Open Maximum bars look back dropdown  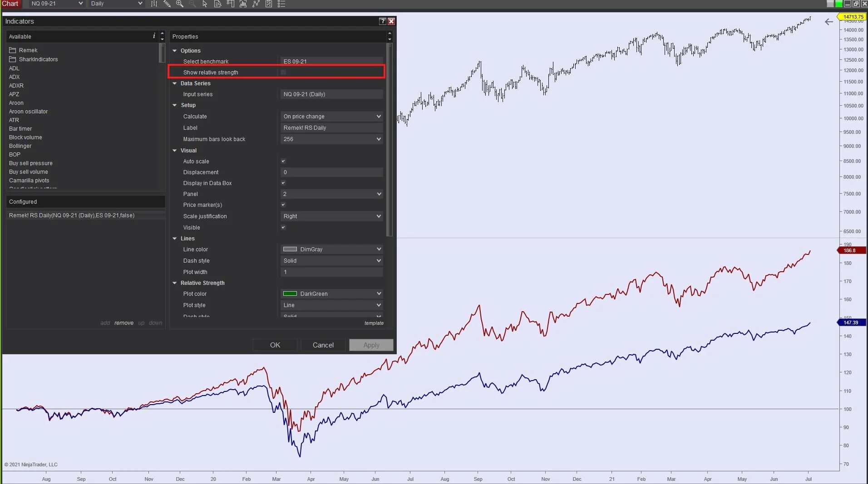point(332,139)
